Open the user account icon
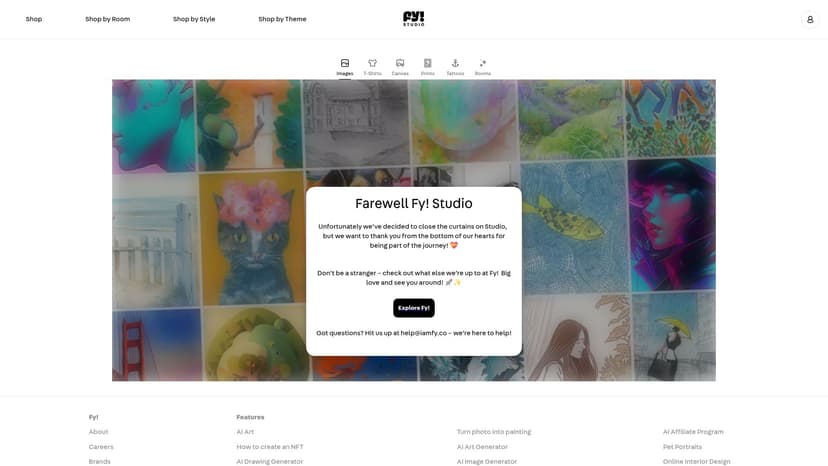The image size is (828, 466). (810, 20)
